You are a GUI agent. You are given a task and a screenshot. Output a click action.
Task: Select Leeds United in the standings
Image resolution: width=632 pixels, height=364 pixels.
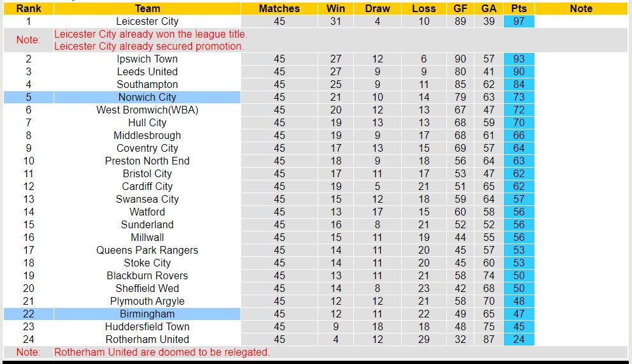(x=147, y=71)
